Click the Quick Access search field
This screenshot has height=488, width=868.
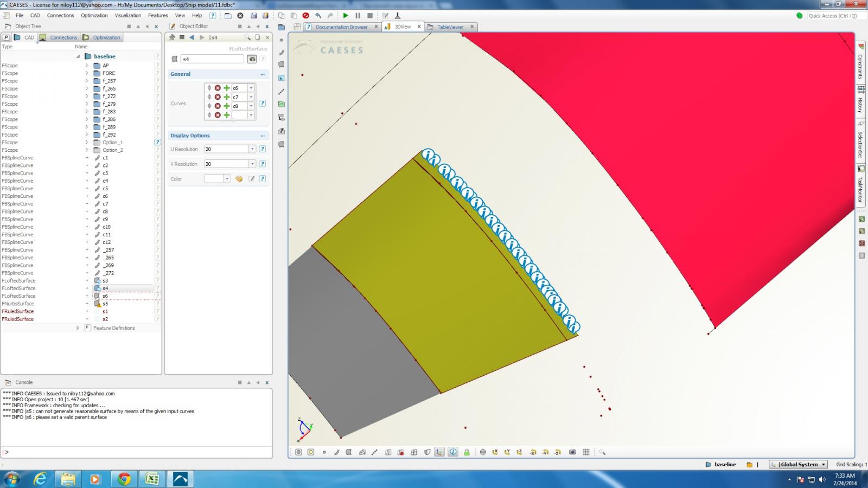pos(835,16)
